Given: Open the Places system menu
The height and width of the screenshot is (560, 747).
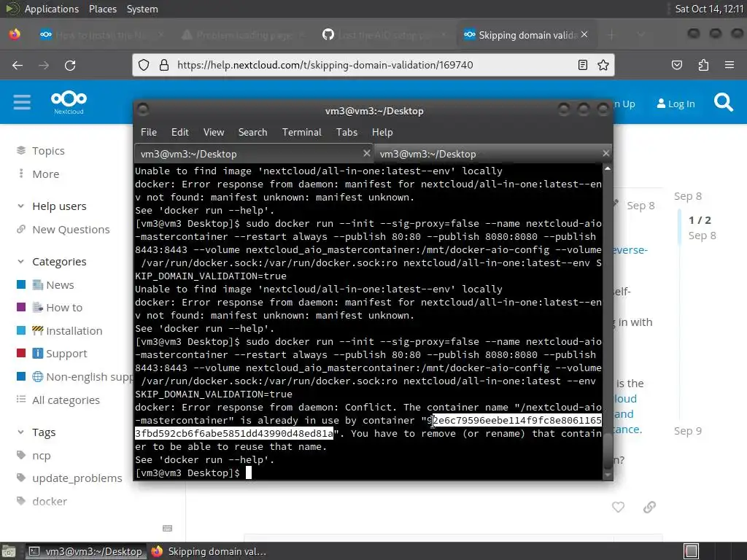Looking at the screenshot, I should tap(102, 9).
